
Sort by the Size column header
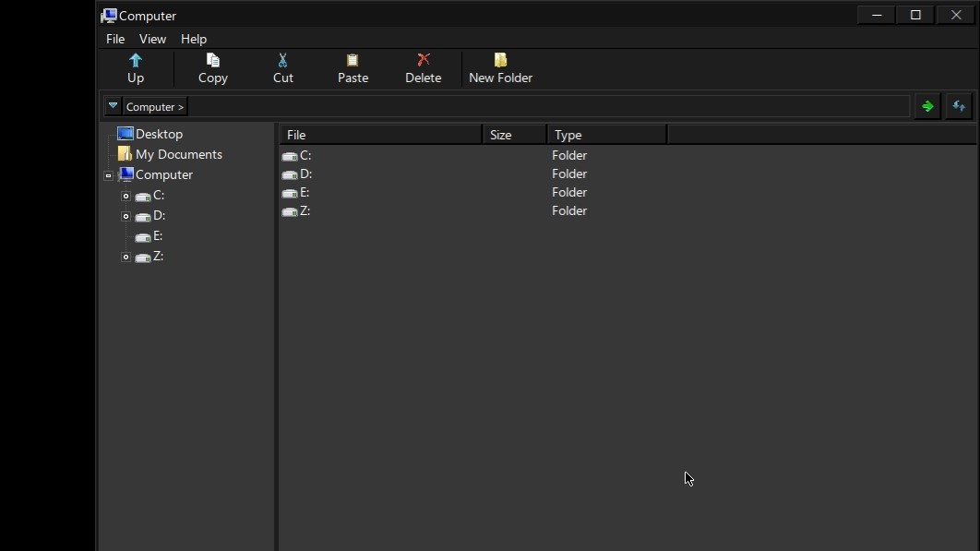513,135
